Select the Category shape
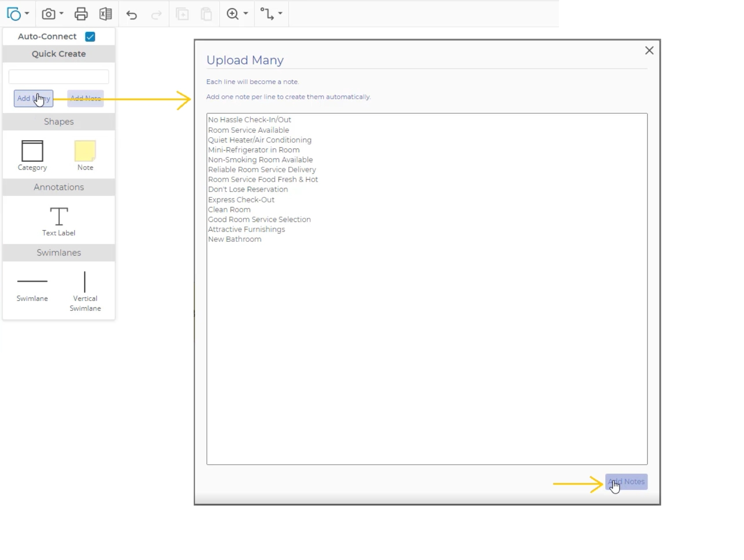 [32, 156]
